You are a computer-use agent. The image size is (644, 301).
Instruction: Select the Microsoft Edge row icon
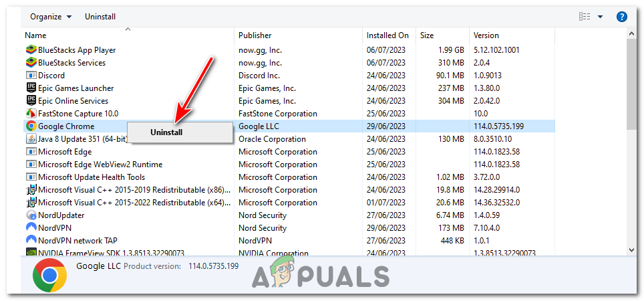click(x=31, y=152)
